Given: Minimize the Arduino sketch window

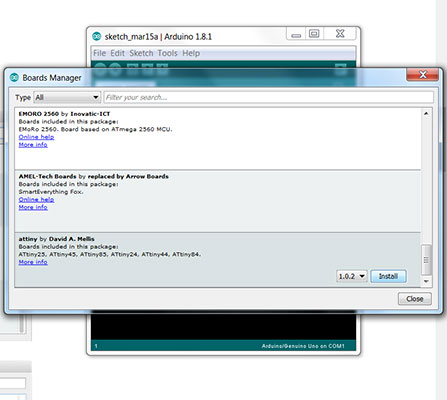Looking at the screenshot, I should pos(296,34).
